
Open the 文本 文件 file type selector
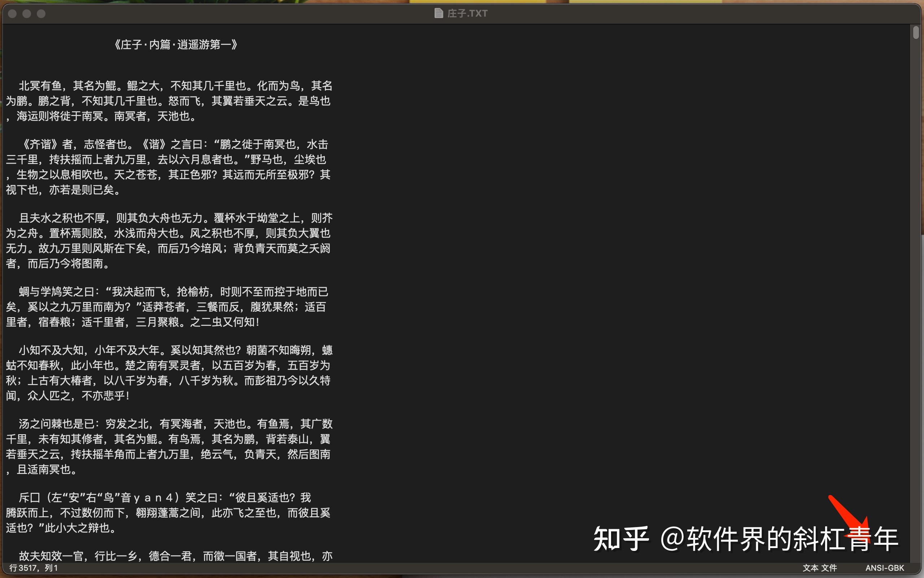819,568
